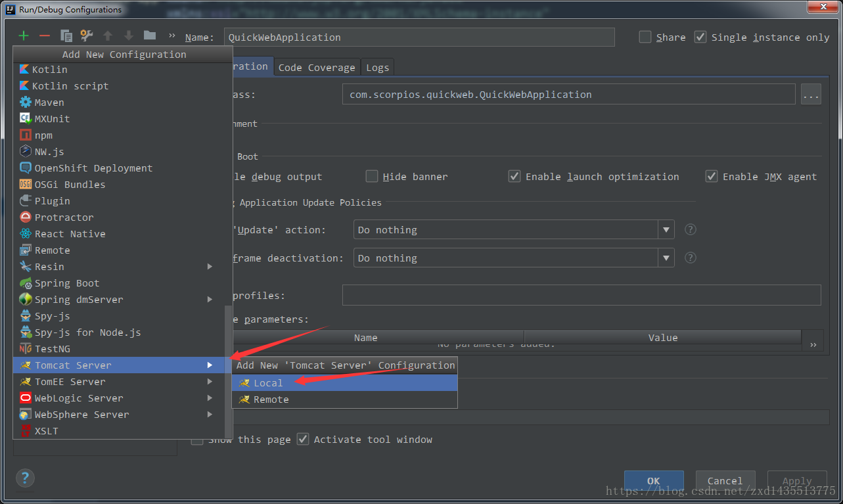Click the MXUnit icon
Image resolution: width=843 pixels, height=504 pixels.
[26, 118]
